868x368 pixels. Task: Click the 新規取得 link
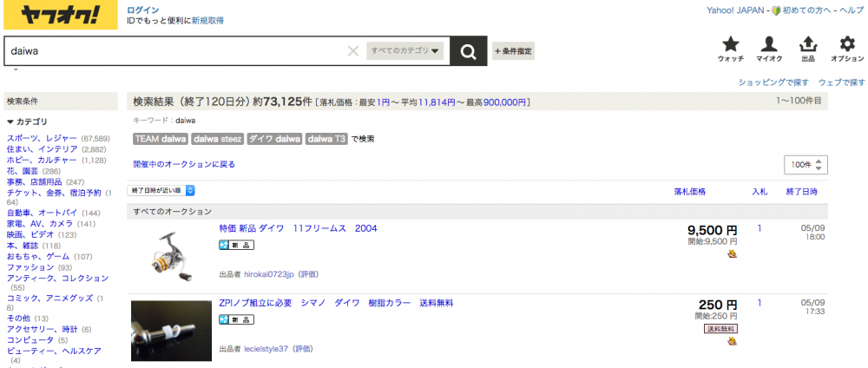207,21
